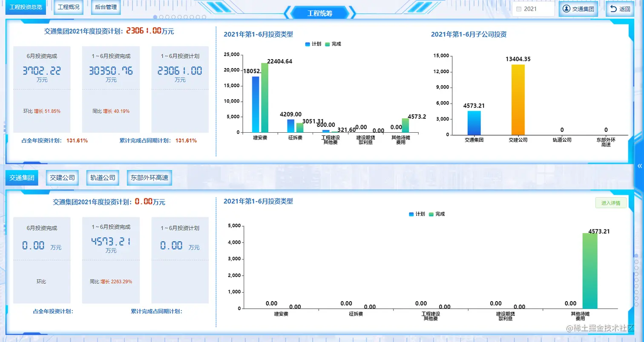The image size is (644, 342).
Task: Click the 4573.21 value in lower 1~6月投资完成 card
Action: coord(111,242)
